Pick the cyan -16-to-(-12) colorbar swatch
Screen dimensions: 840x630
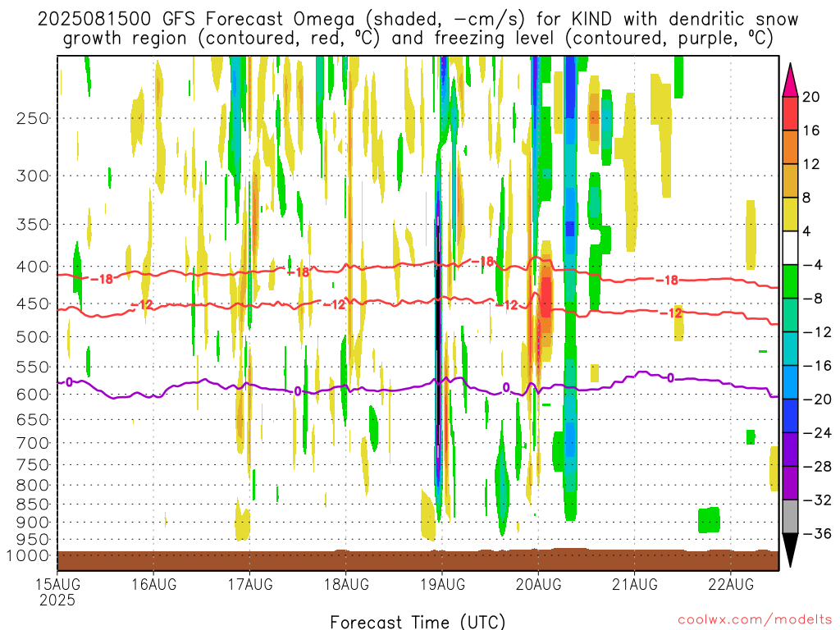click(790, 349)
